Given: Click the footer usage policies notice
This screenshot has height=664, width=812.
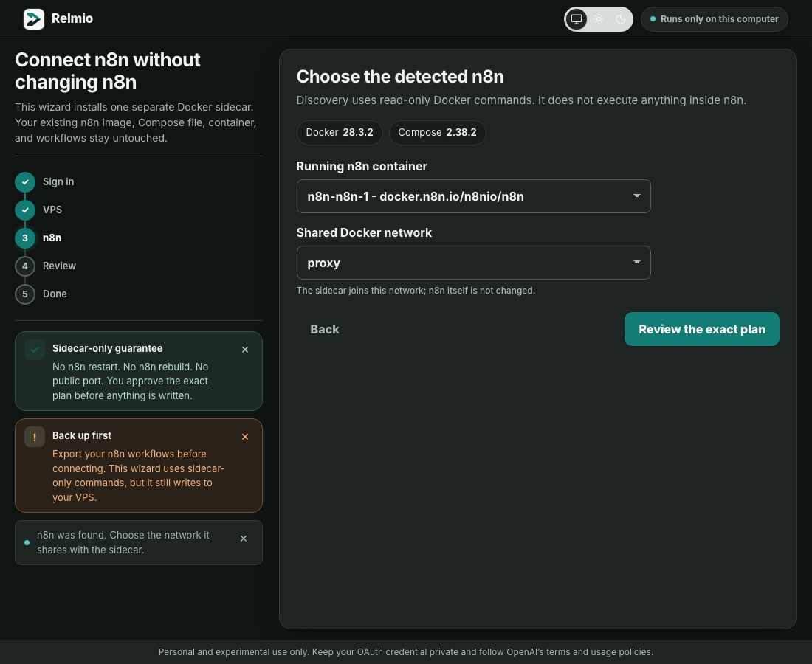Looking at the screenshot, I should point(406,652).
